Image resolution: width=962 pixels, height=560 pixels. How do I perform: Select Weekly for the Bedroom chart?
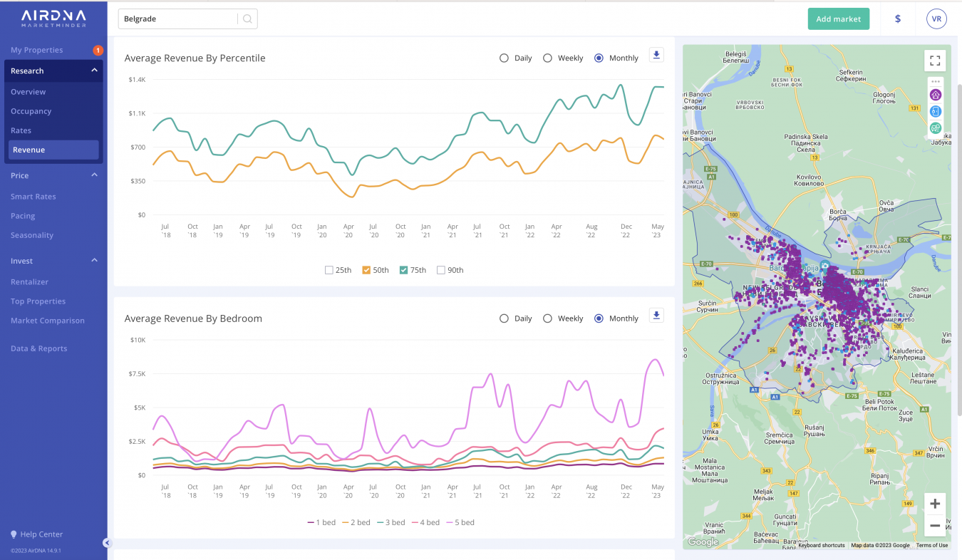click(x=547, y=318)
